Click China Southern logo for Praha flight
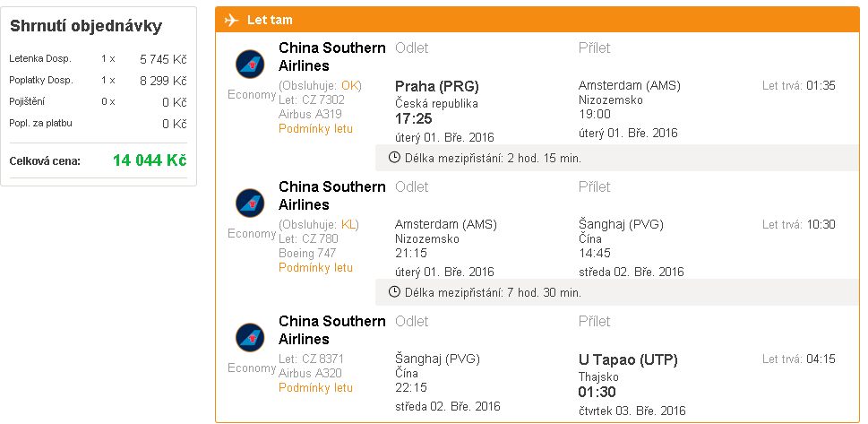The image size is (868, 424). (x=250, y=65)
